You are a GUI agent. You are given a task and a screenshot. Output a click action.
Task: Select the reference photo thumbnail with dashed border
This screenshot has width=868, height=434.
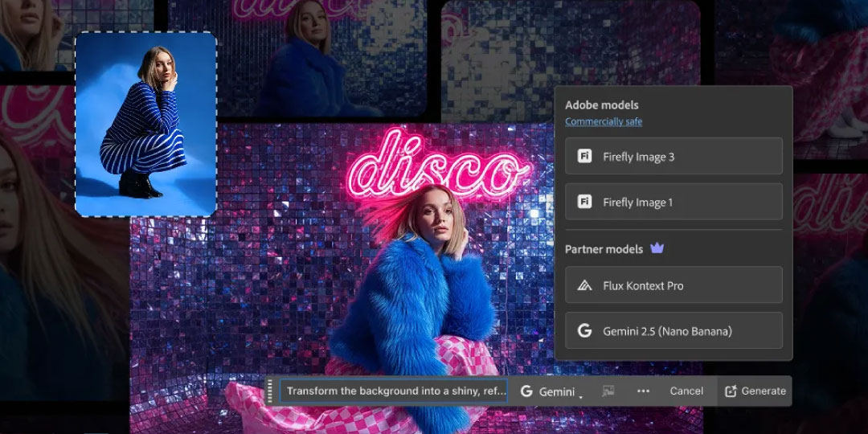point(146,124)
